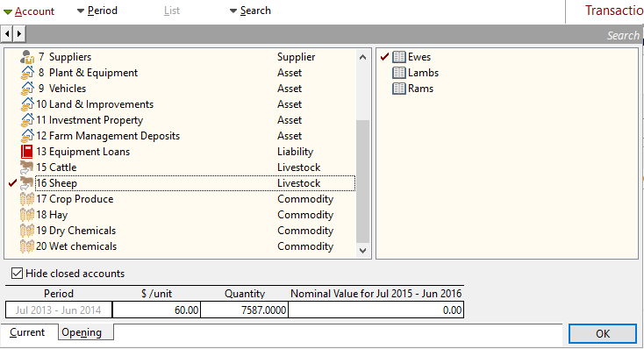The image size is (644, 349).
Task: Click the right navigation arrow button
Action: pyautogui.click(x=19, y=33)
